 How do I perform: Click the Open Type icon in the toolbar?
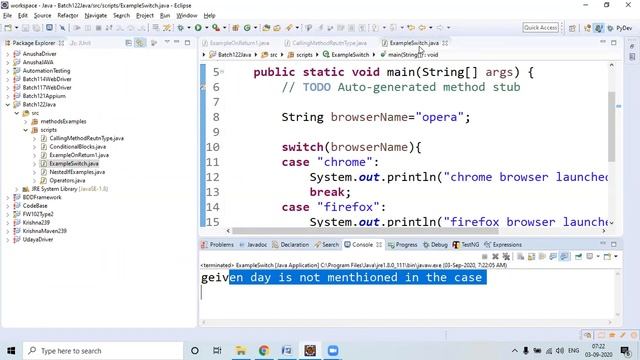266,28
